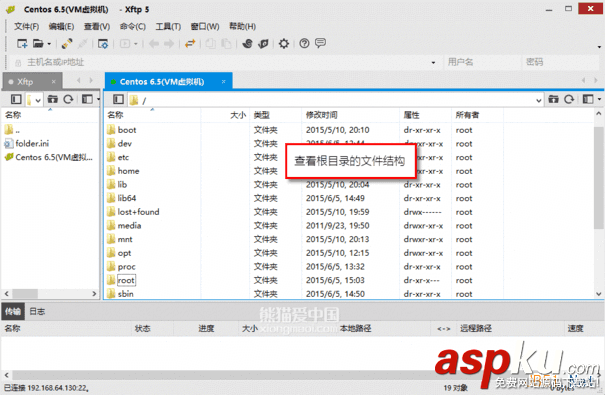
Task: Click the Open Session folder icon
Action: point(38,44)
